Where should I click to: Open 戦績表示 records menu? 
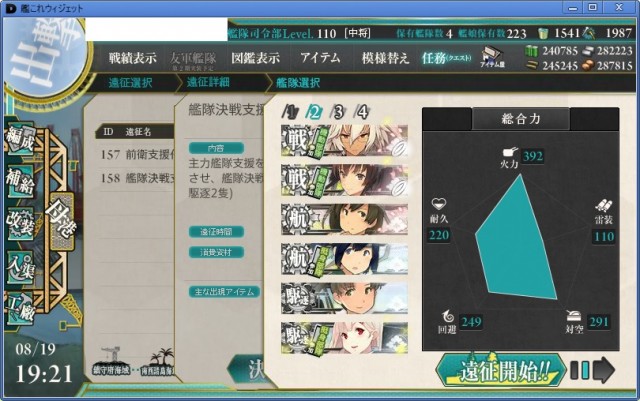click(x=133, y=58)
